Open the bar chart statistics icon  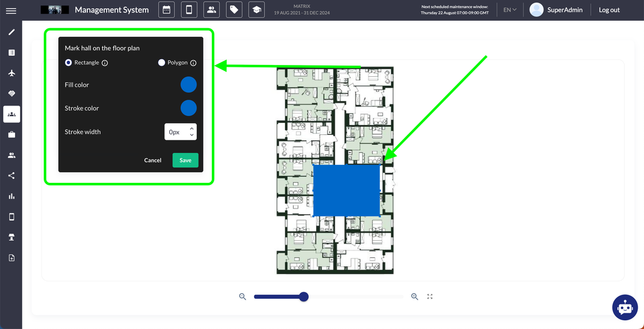(11, 196)
